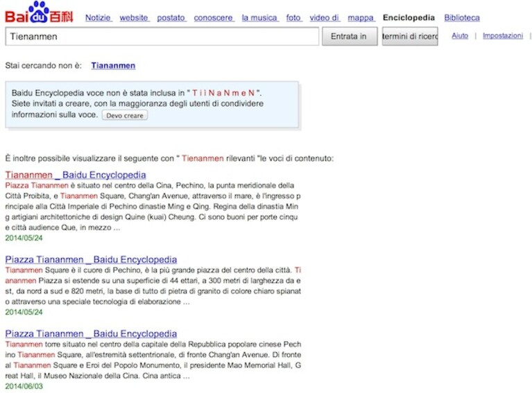Go to the postato section
Viewport: 532px width, 393px height.
(x=171, y=17)
